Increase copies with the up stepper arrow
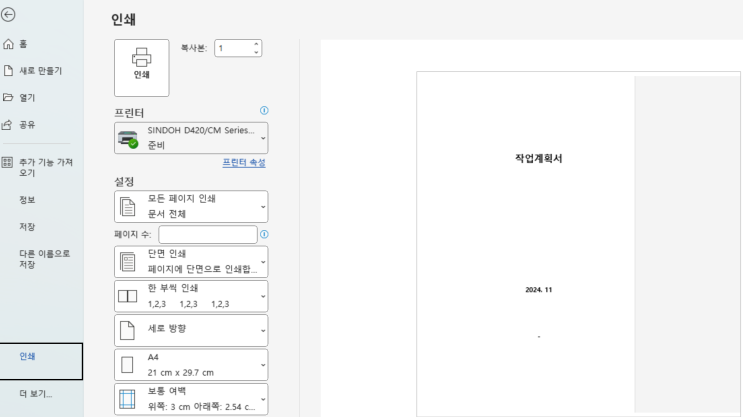This screenshot has height=417, width=743. click(256, 44)
